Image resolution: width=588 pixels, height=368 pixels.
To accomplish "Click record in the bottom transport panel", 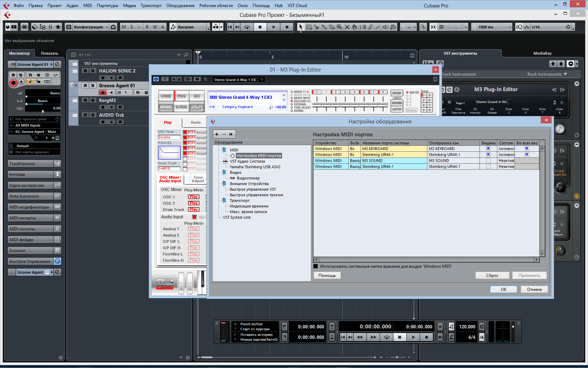I will [x=426, y=337].
